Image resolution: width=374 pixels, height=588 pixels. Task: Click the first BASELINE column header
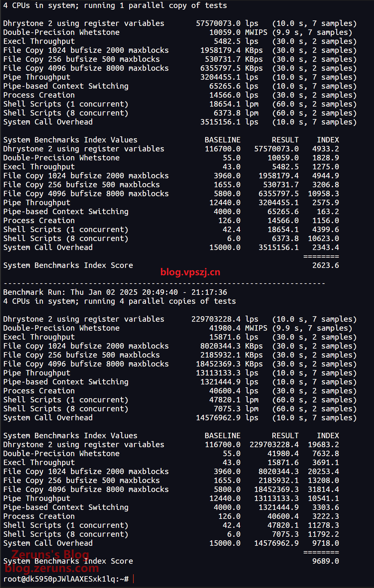(x=222, y=140)
